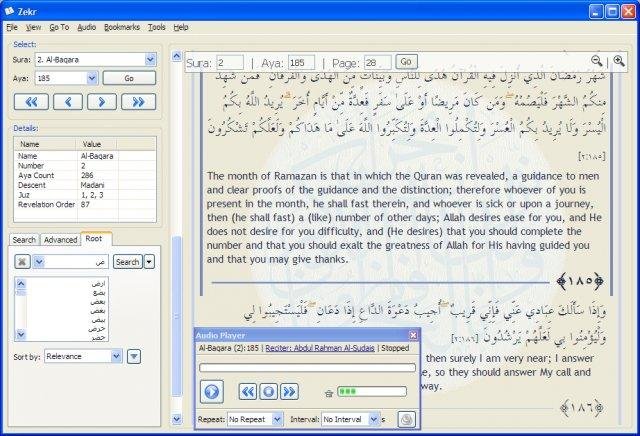Switch to the Advanced search tab
Viewport: 640px width, 436px height.
60,240
